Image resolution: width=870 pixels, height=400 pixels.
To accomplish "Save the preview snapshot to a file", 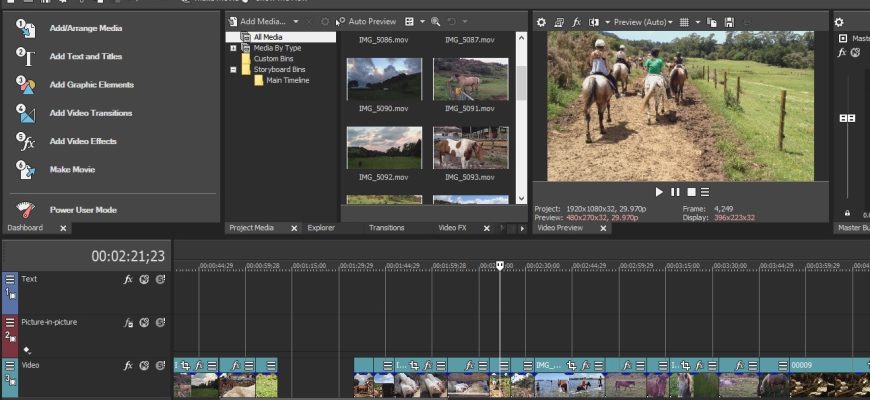I will click(x=729, y=23).
